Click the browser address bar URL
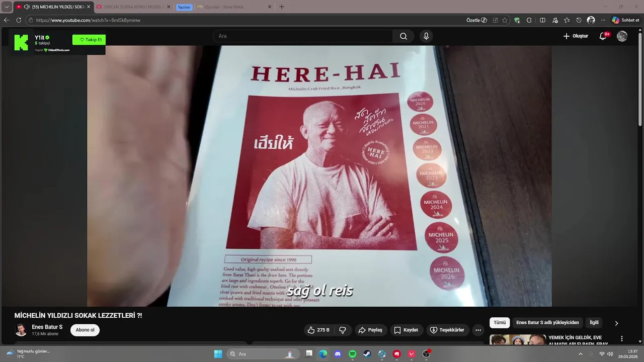This screenshot has height=362, width=644. pos(88,20)
